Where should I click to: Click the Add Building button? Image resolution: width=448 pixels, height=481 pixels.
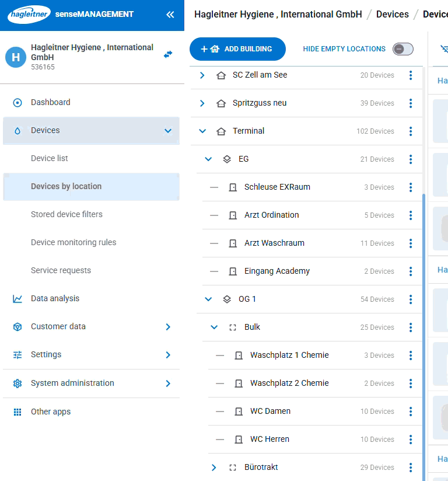pyautogui.click(x=237, y=49)
